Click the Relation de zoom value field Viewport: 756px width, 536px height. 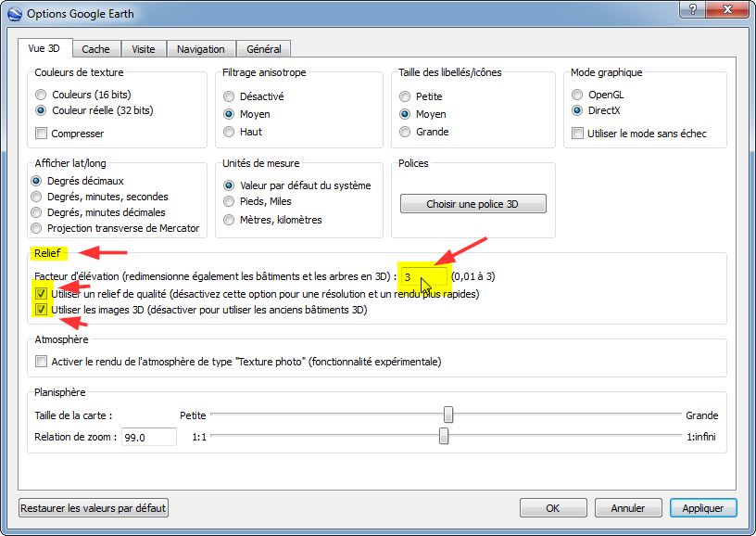pyautogui.click(x=148, y=437)
